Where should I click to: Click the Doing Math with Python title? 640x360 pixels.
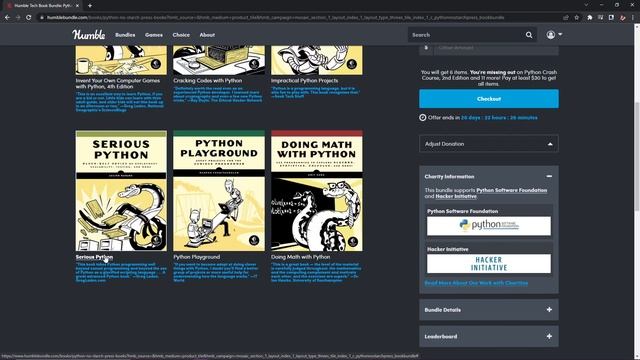click(x=300, y=257)
